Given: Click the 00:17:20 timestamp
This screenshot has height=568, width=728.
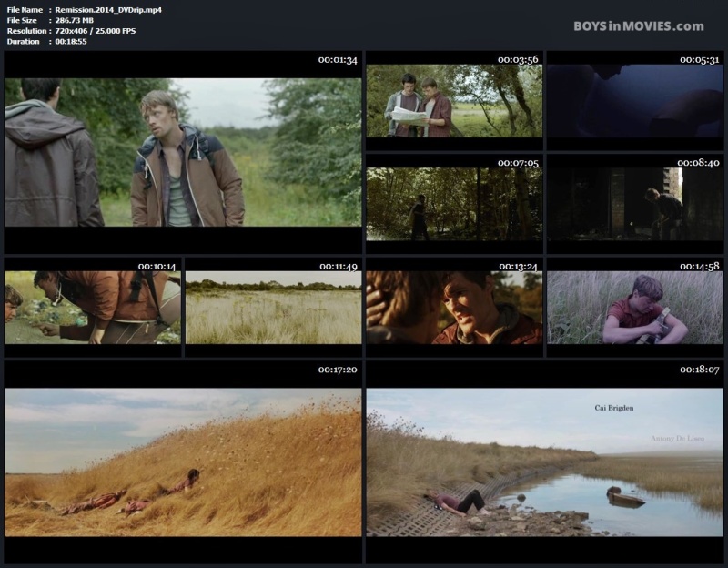Looking at the screenshot, I should pos(338,370).
